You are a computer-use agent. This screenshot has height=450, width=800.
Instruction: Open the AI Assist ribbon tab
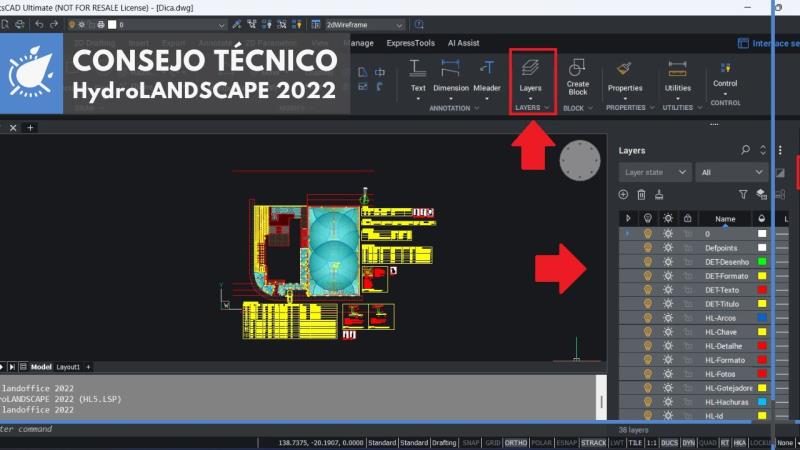click(463, 43)
